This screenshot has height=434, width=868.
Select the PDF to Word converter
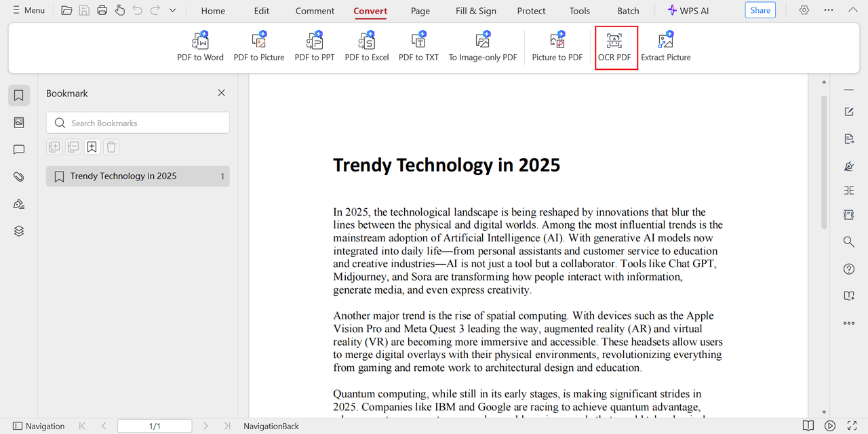point(200,47)
